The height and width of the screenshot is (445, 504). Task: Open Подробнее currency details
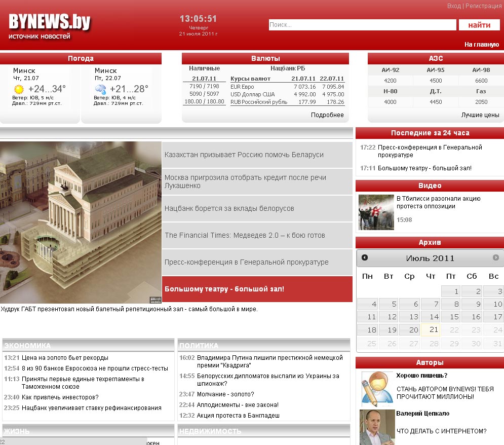click(x=327, y=115)
